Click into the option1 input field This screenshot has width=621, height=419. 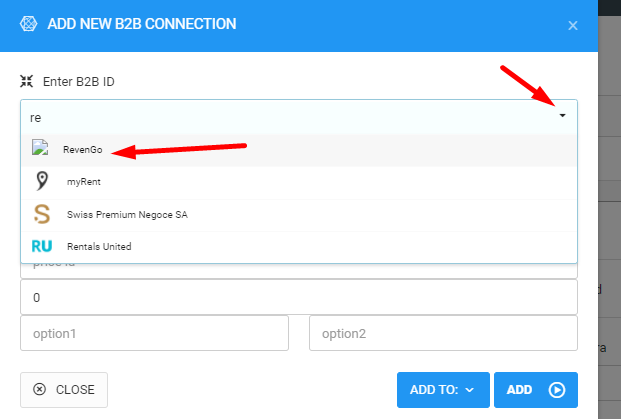pyautogui.click(x=154, y=333)
